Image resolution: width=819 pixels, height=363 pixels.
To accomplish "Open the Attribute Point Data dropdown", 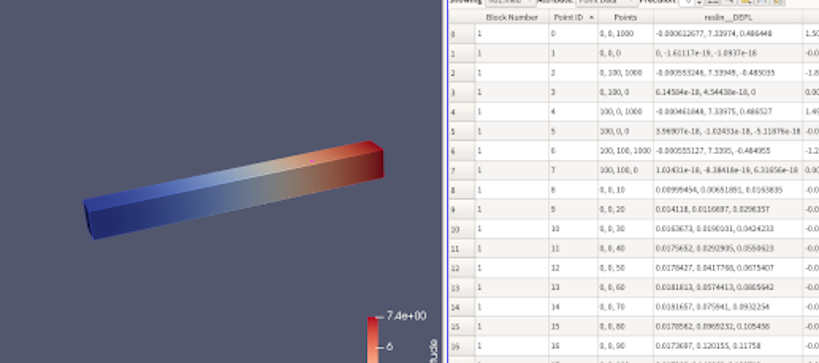I will [606, 2].
